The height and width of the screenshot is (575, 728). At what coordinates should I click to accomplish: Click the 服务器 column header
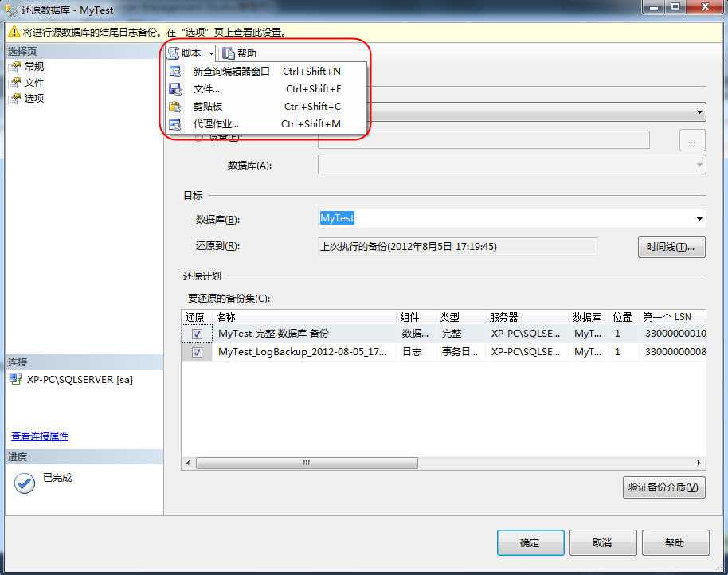click(x=527, y=317)
